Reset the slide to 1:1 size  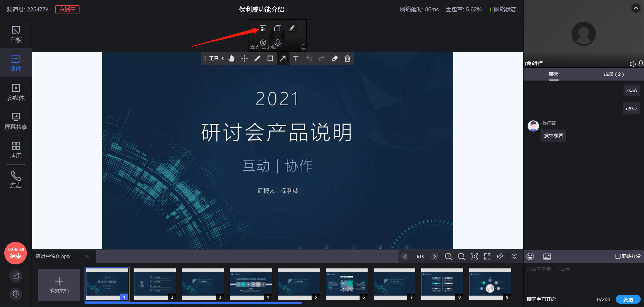474,256
